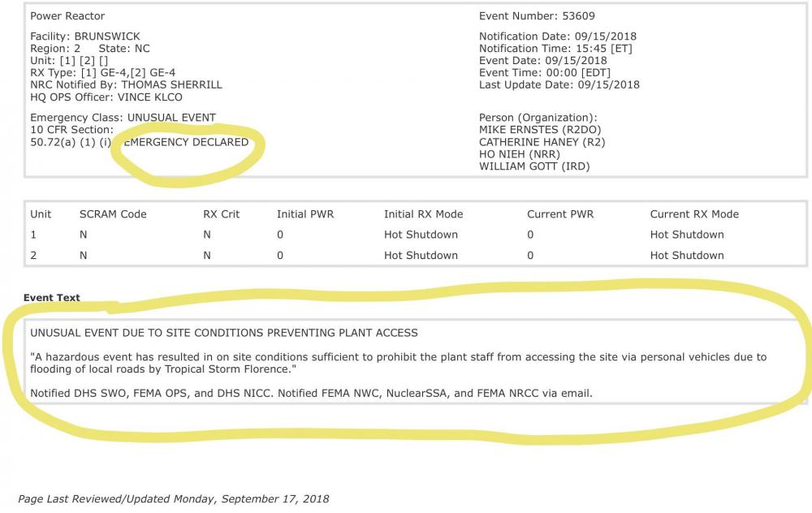812x513 pixels.
Task: Click the highlighted EMERGENCY DECLARED text
Action: coord(188,142)
